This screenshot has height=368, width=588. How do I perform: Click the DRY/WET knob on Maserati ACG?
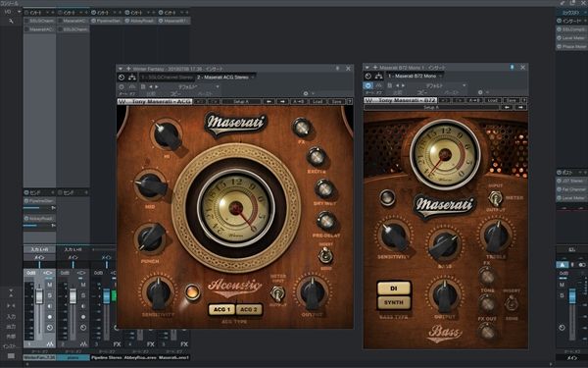[324, 188]
